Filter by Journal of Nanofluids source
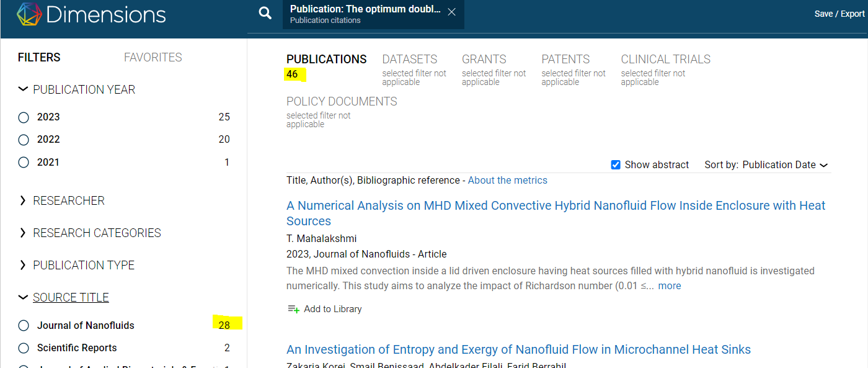The height and width of the screenshot is (368, 868). [24, 326]
